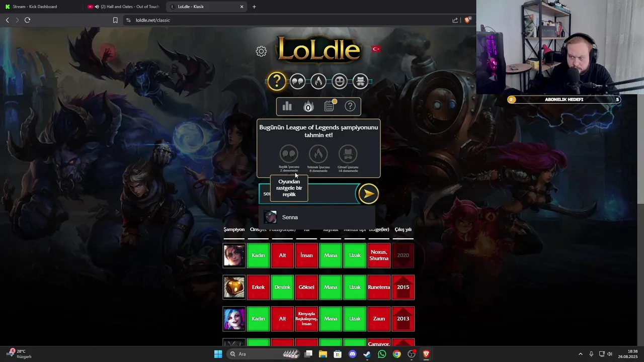Click taskbar search box labeled Ara
This screenshot has height=362, width=644.
point(263,354)
